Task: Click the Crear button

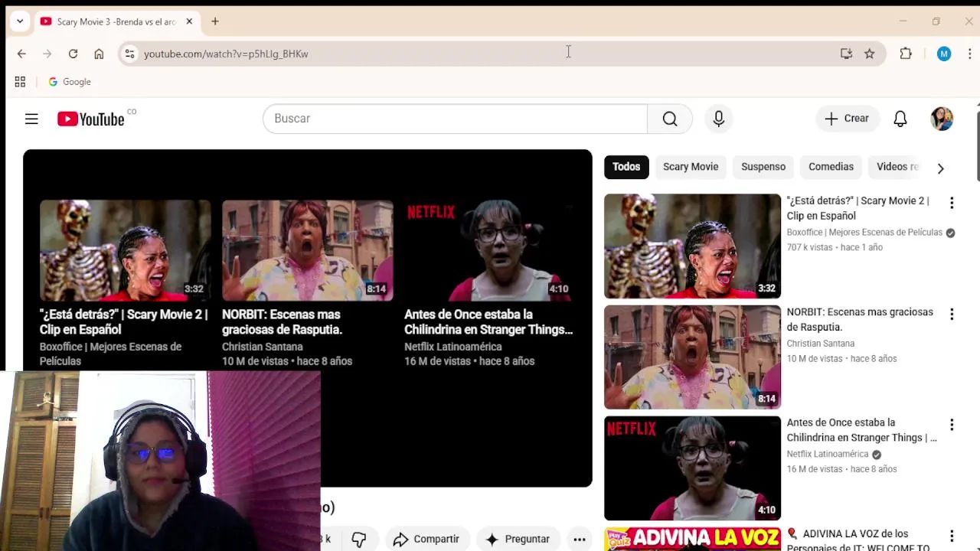Action: (x=846, y=119)
